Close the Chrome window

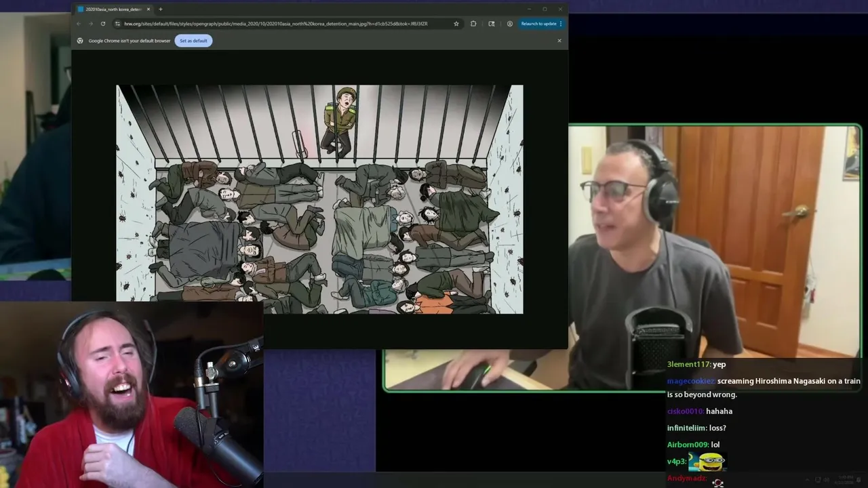(x=560, y=9)
